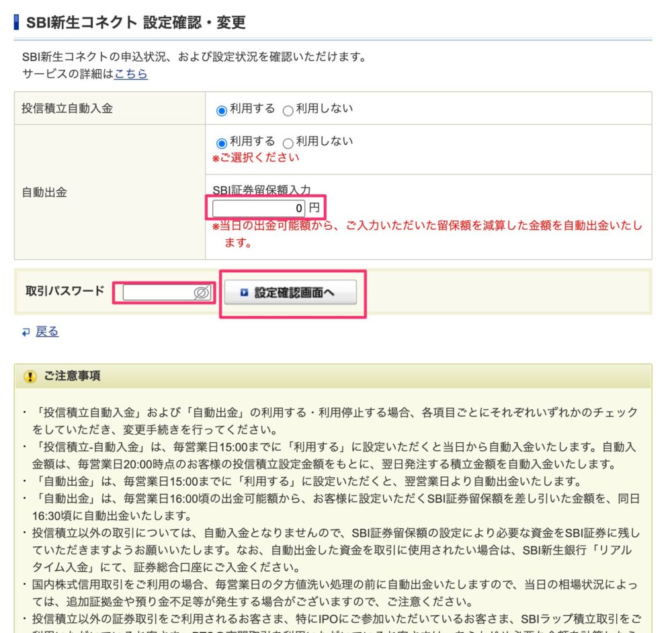The image size is (672, 633).
Task: Click the return arrow icon beside 戻る
Action: pos(26,332)
